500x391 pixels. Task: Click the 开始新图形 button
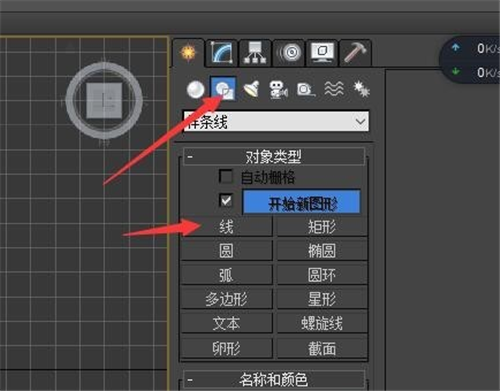pyautogui.click(x=302, y=202)
